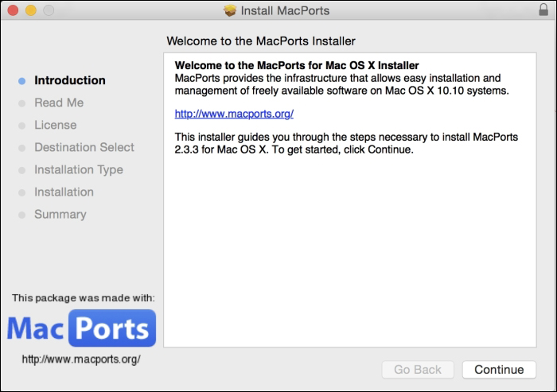The width and height of the screenshot is (557, 392).
Task: Select the Summary step
Action: pos(60,215)
